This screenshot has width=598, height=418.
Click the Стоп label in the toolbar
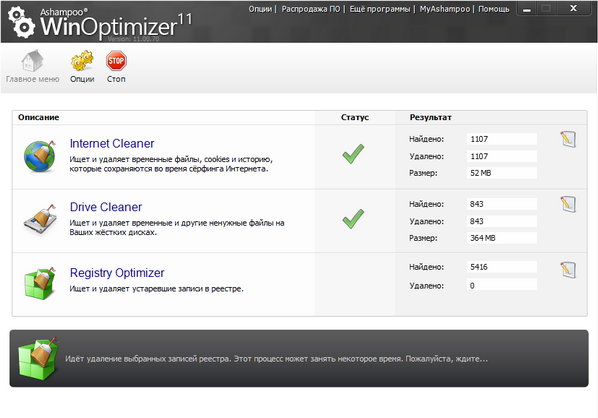(116, 79)
